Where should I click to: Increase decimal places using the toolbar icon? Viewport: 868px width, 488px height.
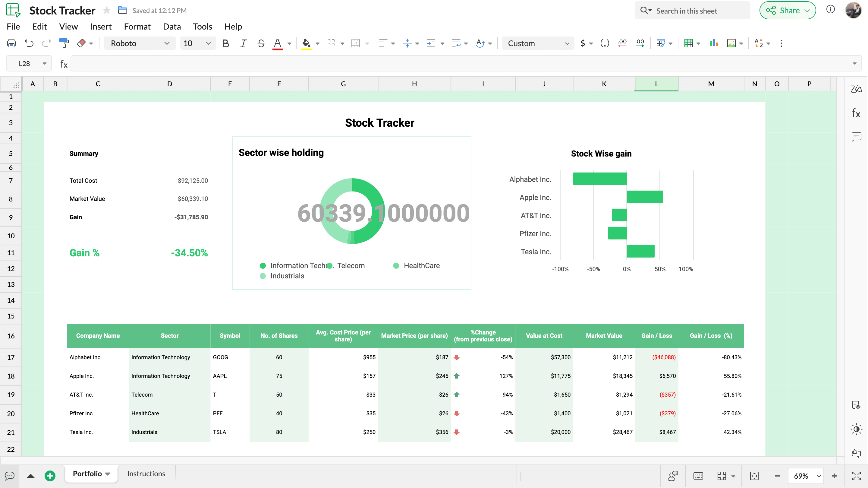(x=640, y=43)
